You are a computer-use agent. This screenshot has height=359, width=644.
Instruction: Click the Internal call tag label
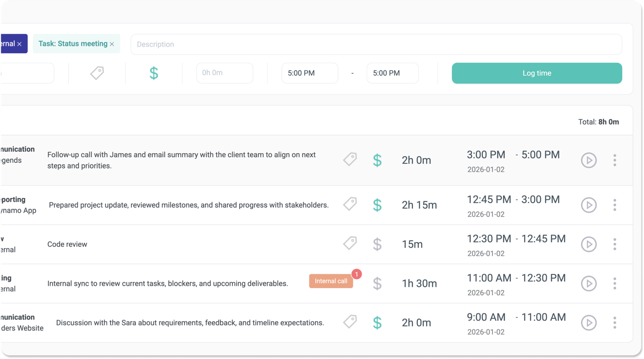coord(331,281)
